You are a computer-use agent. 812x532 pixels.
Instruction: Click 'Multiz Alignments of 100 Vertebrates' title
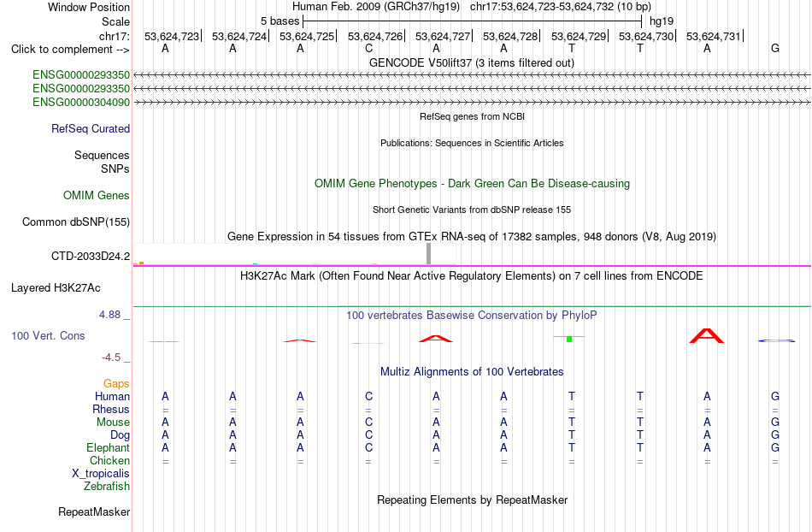[472, 371]
